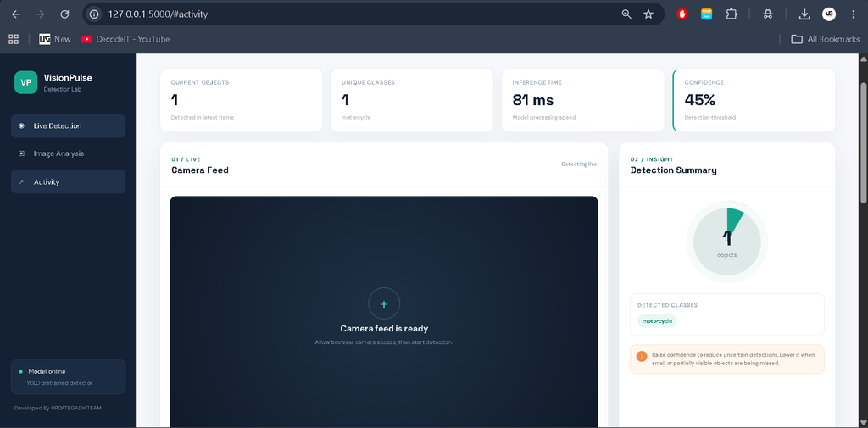Image resolution: width=868 pixels, height=428 pixels.
Task: Click the scrollbar up arrow
Action: pos(864,58)
